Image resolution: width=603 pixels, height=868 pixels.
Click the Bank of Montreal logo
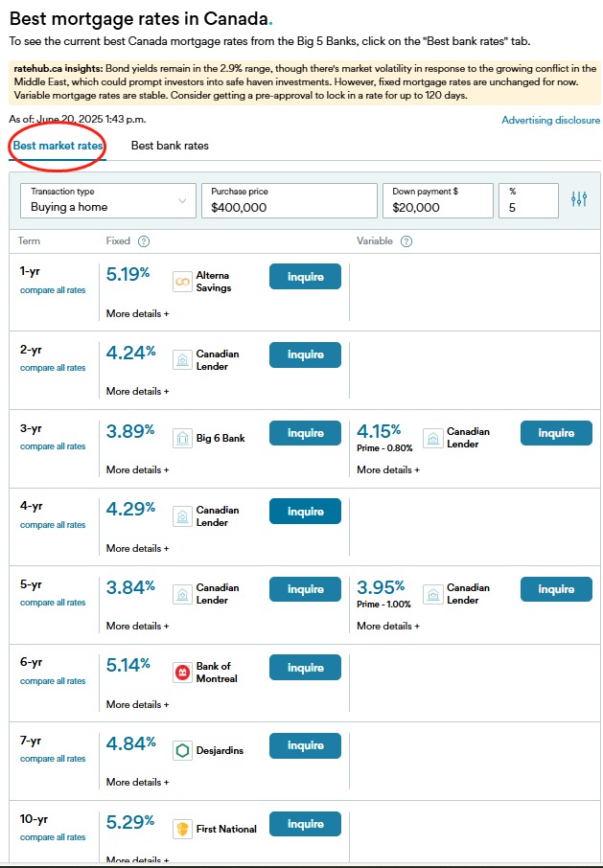pos(182,673)
